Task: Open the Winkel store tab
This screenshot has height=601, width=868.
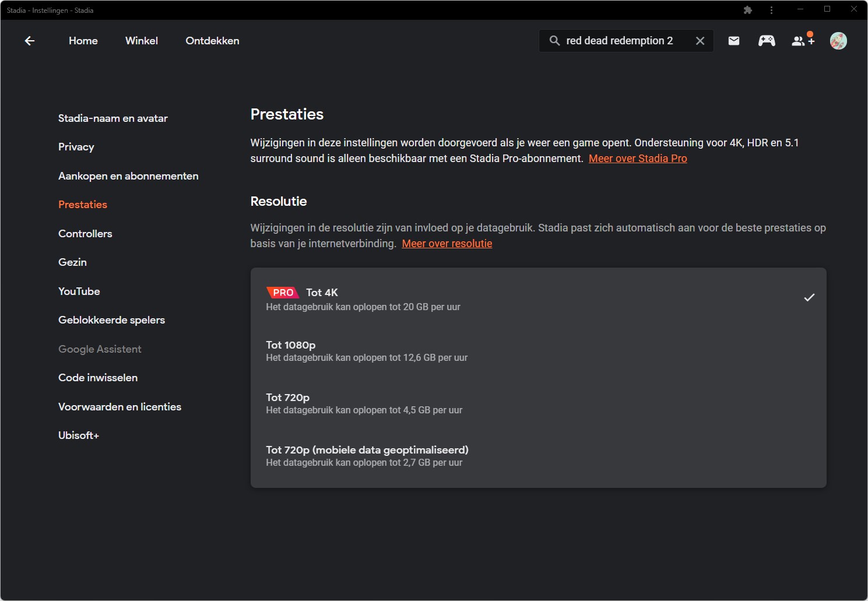Action: click(x=142, y=41)
